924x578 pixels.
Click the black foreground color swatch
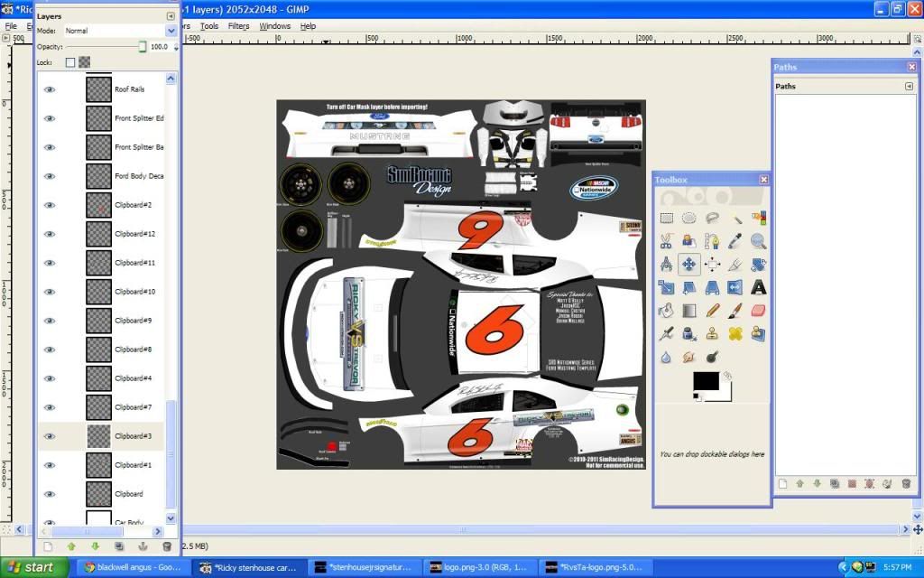705,381
